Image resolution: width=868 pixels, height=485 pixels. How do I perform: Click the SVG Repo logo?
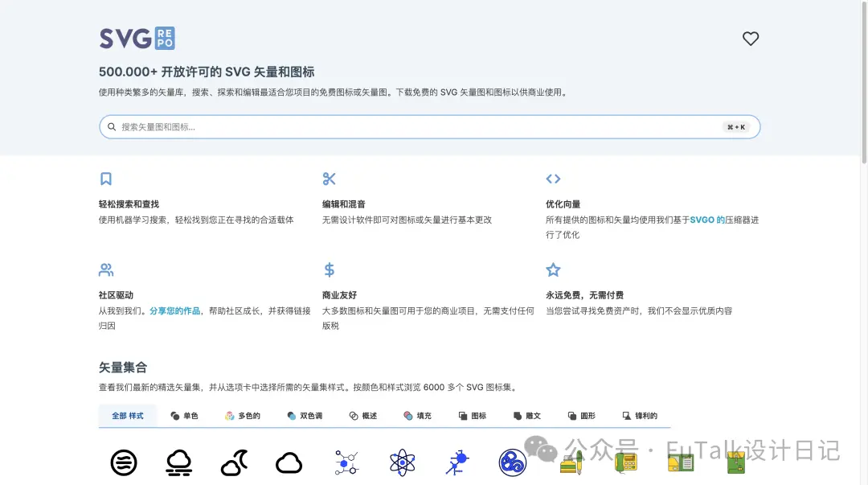pyautogui.click(x=137, y=39)
